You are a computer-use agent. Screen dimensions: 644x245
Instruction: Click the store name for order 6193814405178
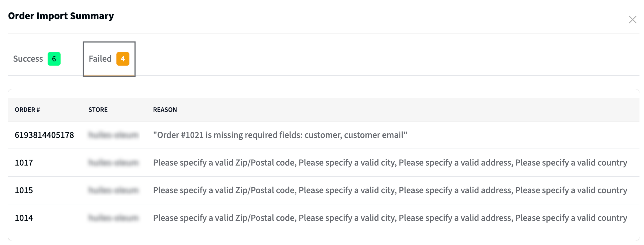point(113,135)
